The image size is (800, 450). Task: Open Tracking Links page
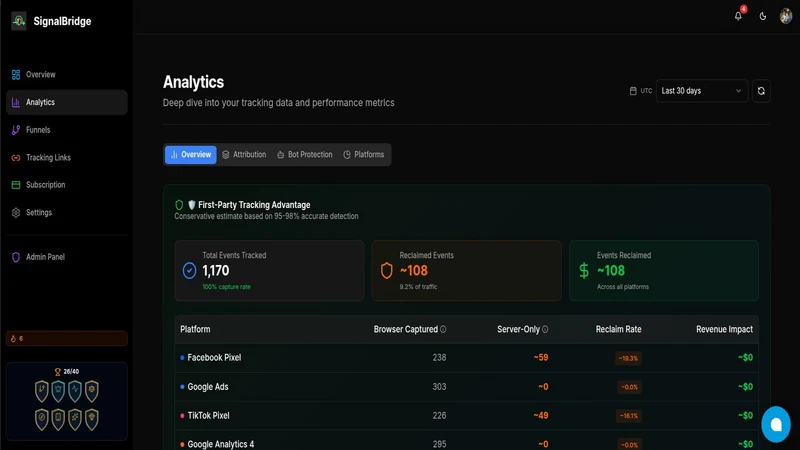pyautogui.click(x=66, y=157)
